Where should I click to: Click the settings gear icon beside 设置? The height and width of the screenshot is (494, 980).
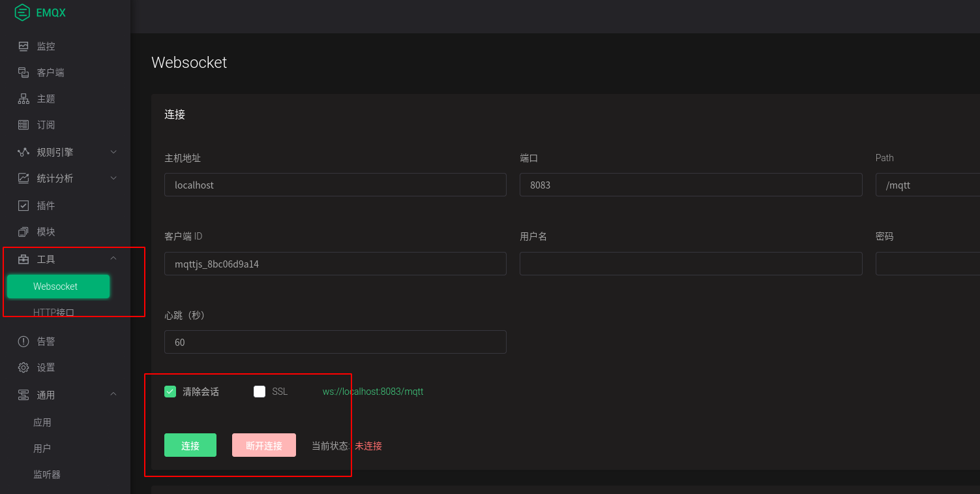point(23,367)
